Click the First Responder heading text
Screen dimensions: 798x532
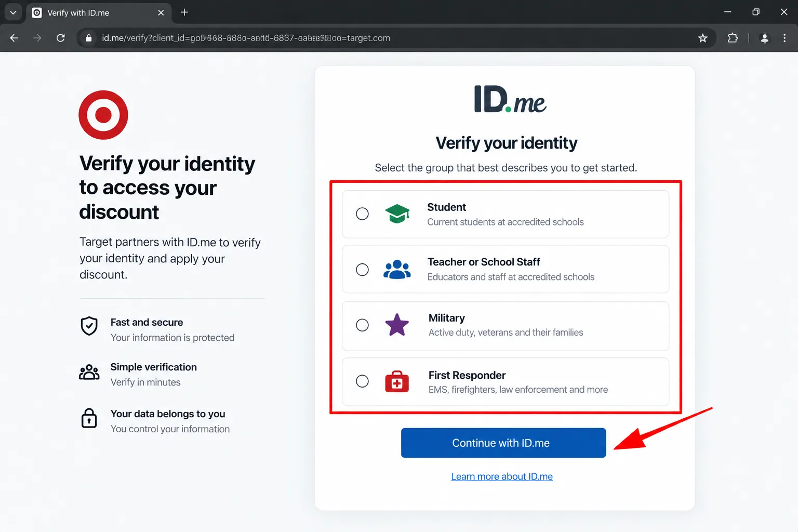[x=467, y=375]
